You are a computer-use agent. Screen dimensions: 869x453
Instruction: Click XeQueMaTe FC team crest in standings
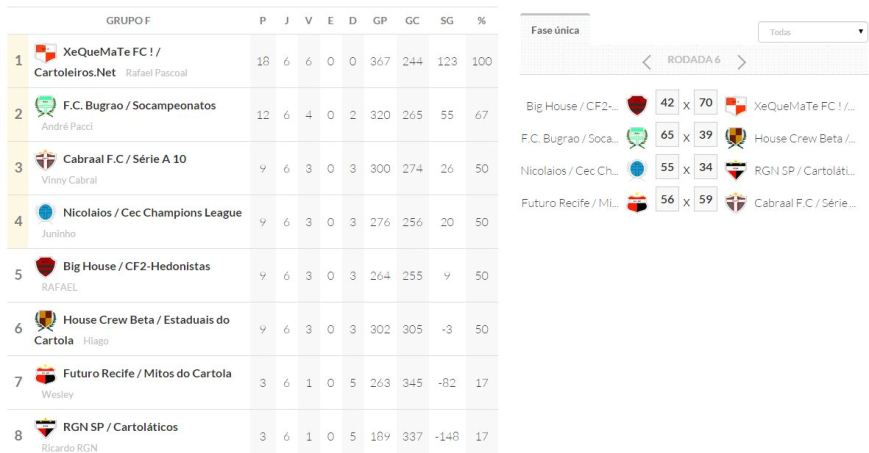click(45, 53)
